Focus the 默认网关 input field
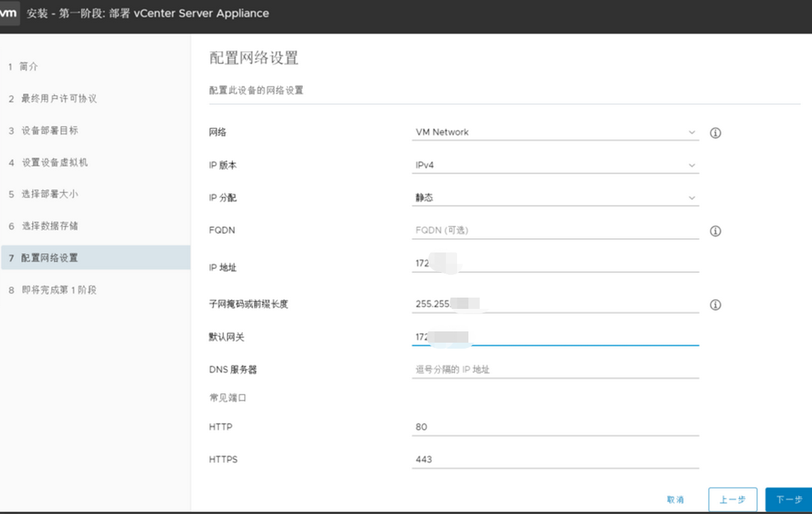 coord(555,337)
